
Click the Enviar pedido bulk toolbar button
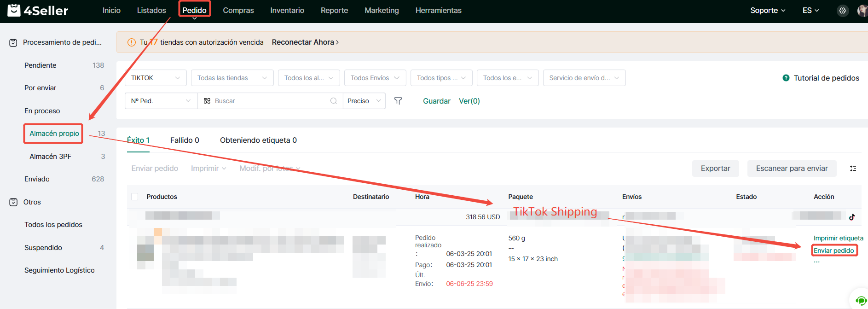pyautogui.click(x=155, y=169)
